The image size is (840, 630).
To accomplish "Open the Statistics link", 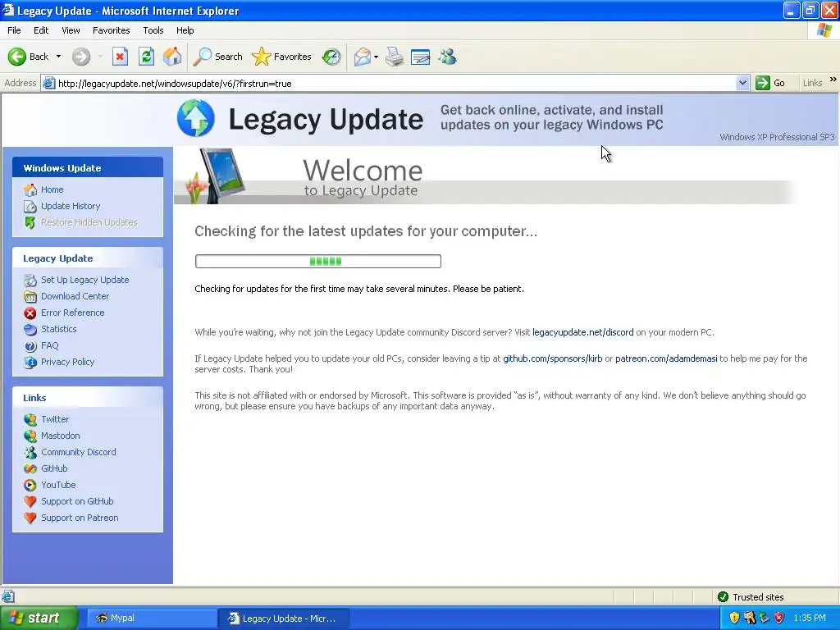I will [x=59, y=329].
